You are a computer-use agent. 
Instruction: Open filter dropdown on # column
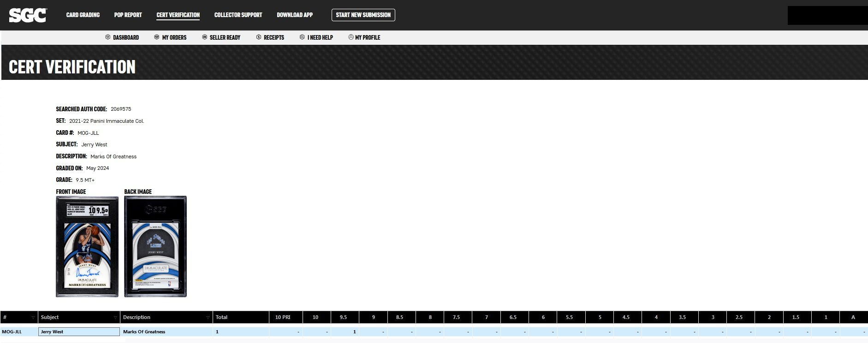[33, 318]
